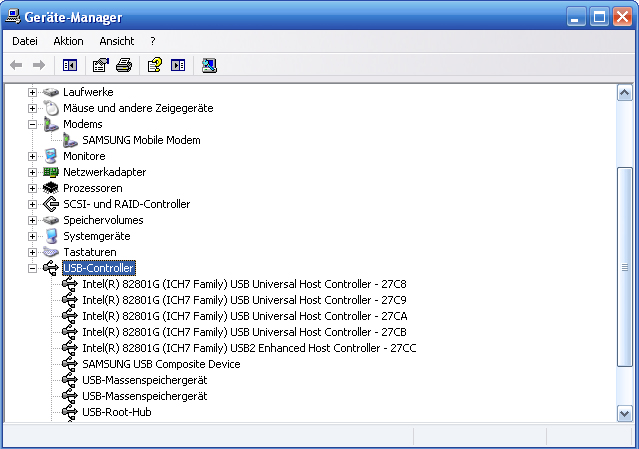The image size is (639, 449).
Task: Select the USB-Controller label
Action: (x=99, y=268)
